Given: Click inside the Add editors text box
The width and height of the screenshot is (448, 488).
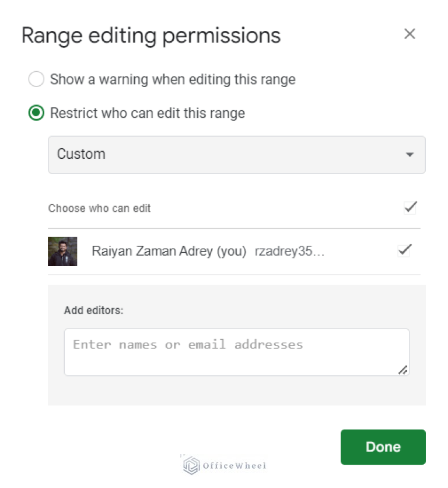Looking at the screenshot, I should [236, 350].
